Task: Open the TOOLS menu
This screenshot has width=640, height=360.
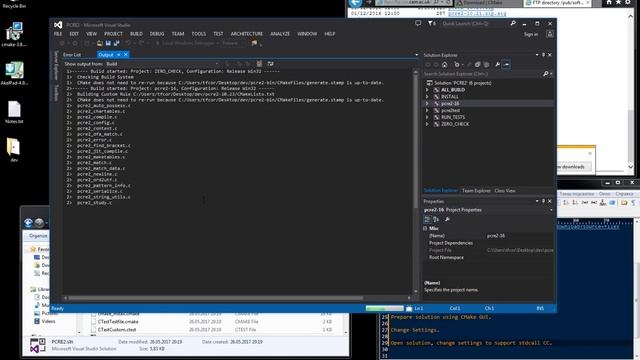Action: coord(199,34)
